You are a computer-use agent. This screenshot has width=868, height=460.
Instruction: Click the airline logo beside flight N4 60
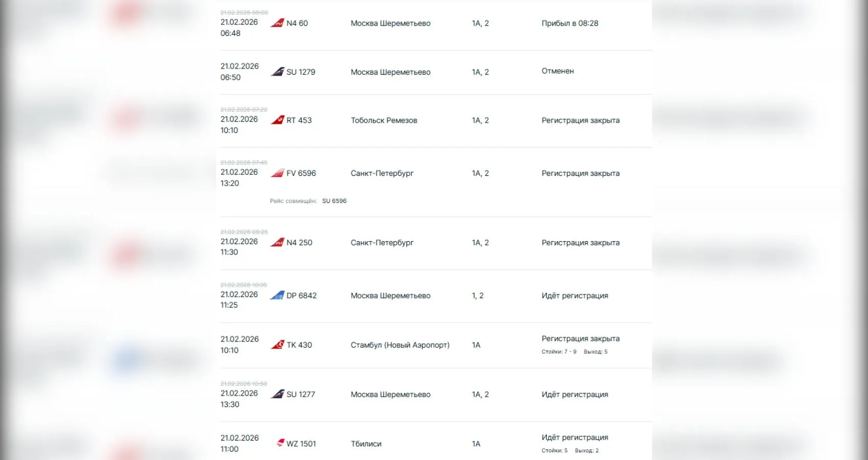pos(277,23)
